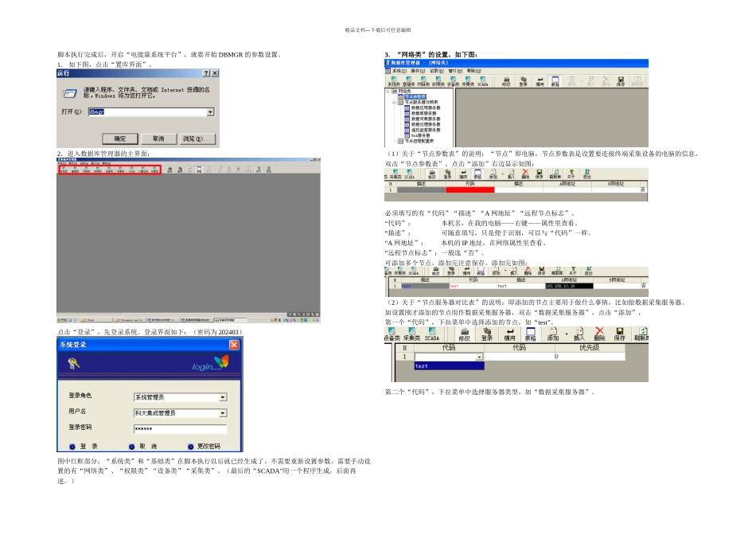Viewport: 756px width, 535px height.
Task: Open the 窗口 menu in 数据库管理器 window
Action: 456,71
